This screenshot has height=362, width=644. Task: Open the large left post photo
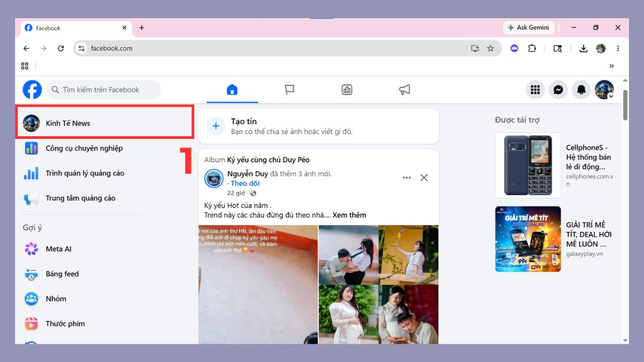[x=258, y=284]
